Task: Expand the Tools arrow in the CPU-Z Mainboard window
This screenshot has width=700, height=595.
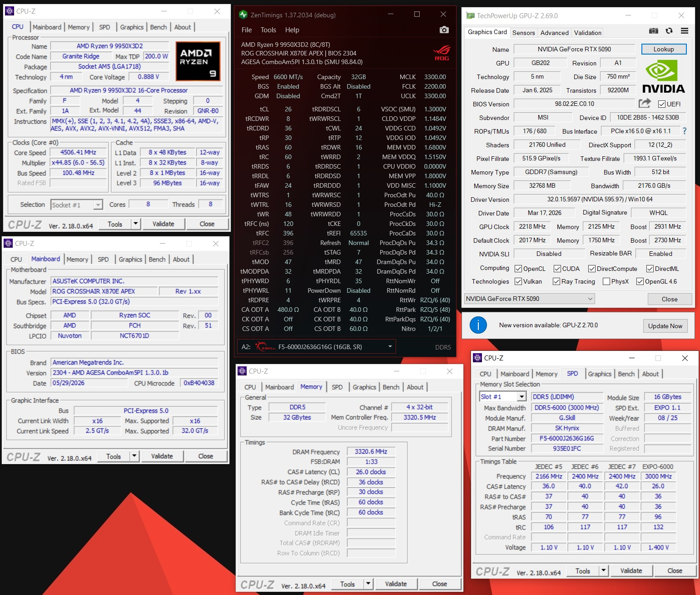Action: (x=134, y=456)
